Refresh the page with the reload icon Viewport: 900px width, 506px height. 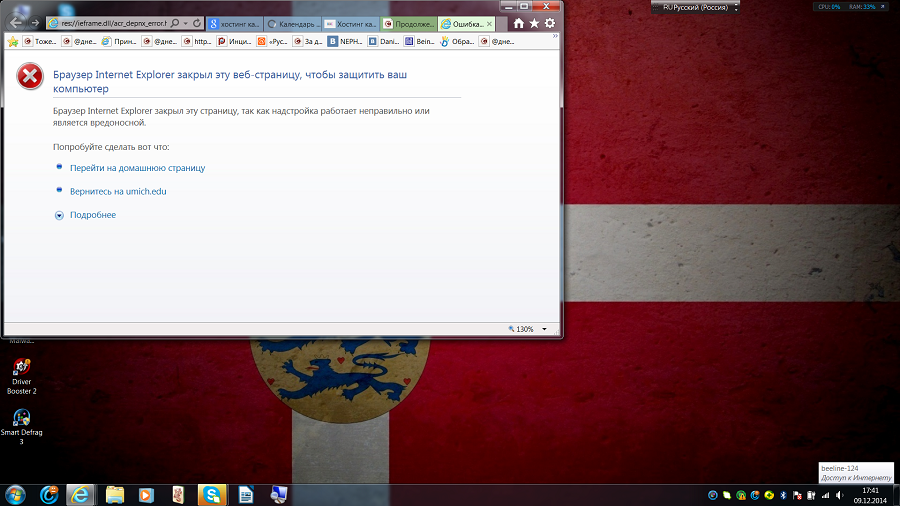tap(197, 24)
